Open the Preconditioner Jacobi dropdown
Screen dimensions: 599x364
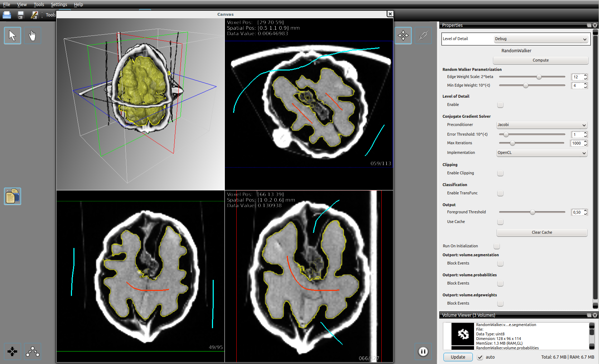pyautogui.click(x=541, y=125)
